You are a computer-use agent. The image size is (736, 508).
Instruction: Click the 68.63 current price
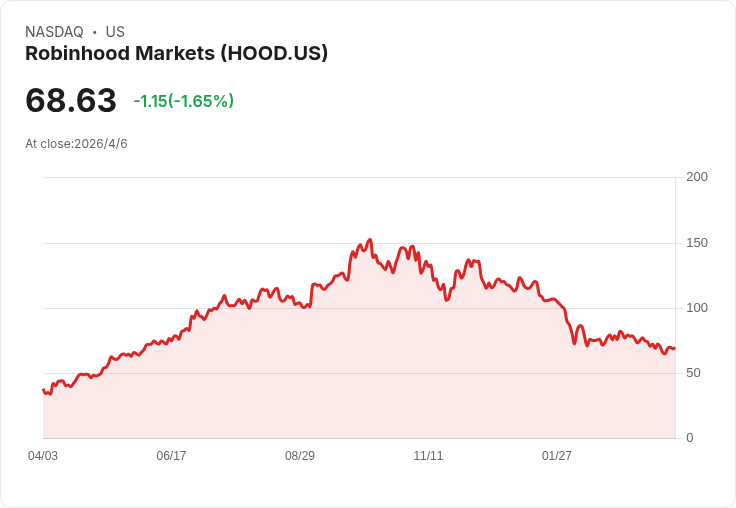71,100
